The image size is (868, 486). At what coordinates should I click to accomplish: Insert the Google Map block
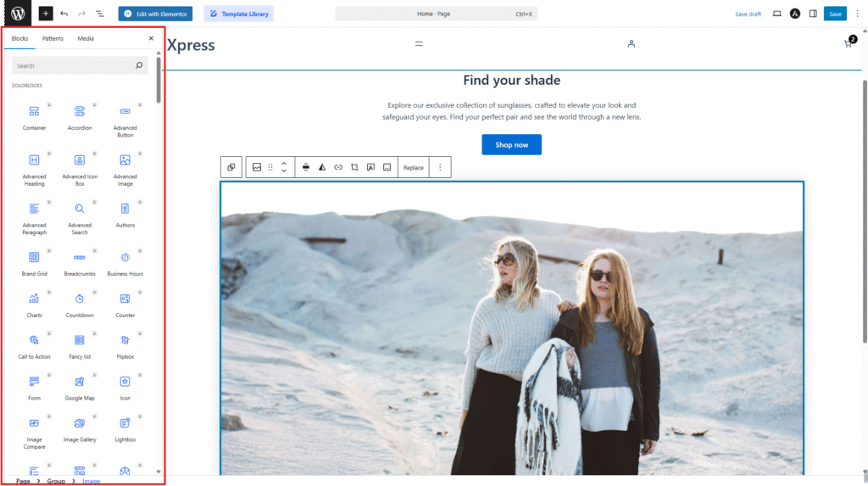(80, 388)
